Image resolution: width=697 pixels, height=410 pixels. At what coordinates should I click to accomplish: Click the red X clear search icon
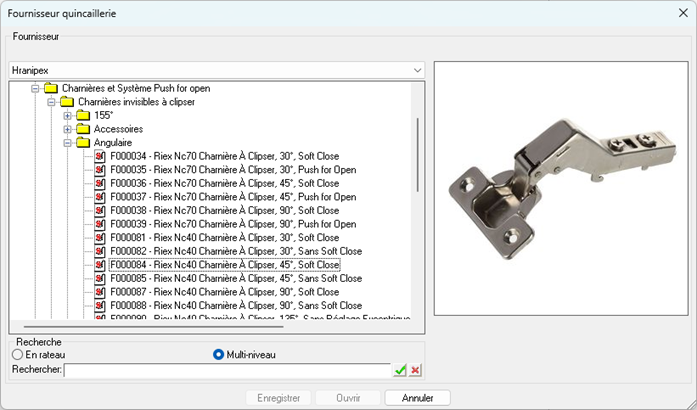[x=415, y=370]
